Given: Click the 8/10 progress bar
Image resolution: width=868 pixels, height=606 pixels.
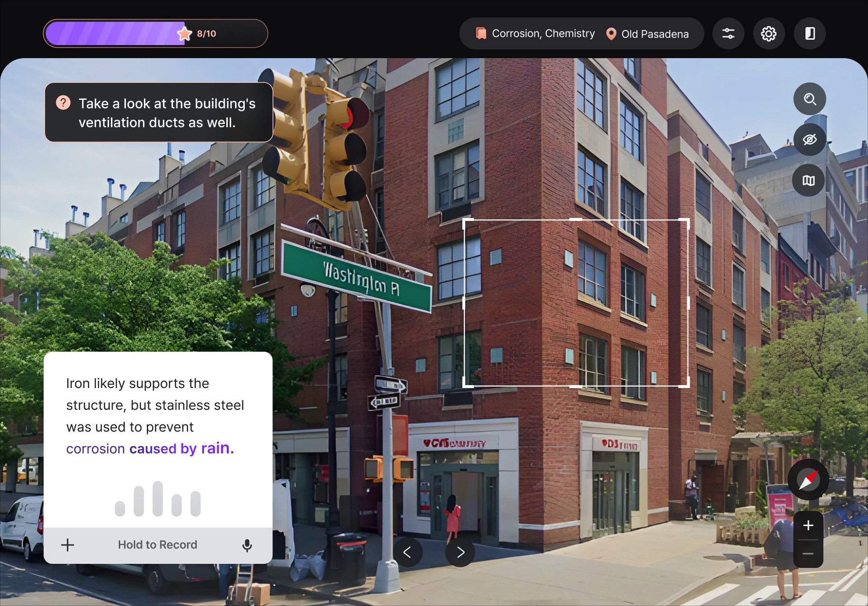Looking at the screenshot, I should coord(156,33).
